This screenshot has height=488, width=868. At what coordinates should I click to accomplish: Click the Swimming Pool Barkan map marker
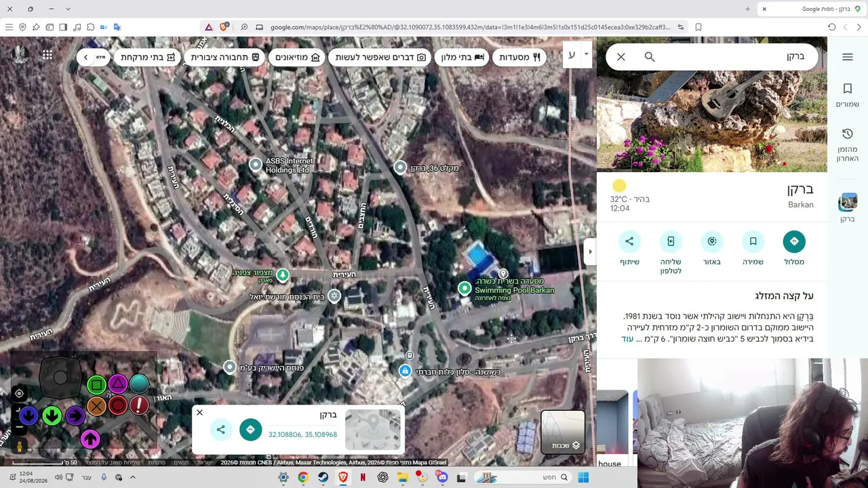[465, 289]
